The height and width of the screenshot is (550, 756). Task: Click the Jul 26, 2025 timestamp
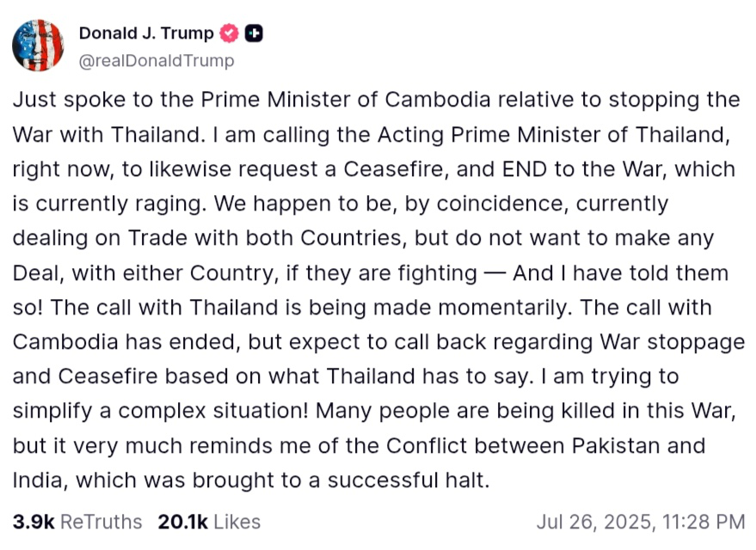[640, 521]
